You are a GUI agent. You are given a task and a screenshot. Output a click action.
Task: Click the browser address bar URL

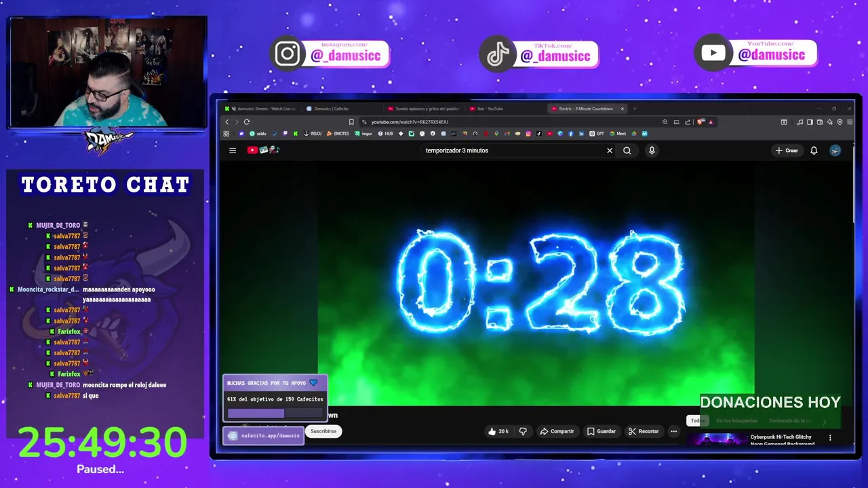click(x=410, y=122)
